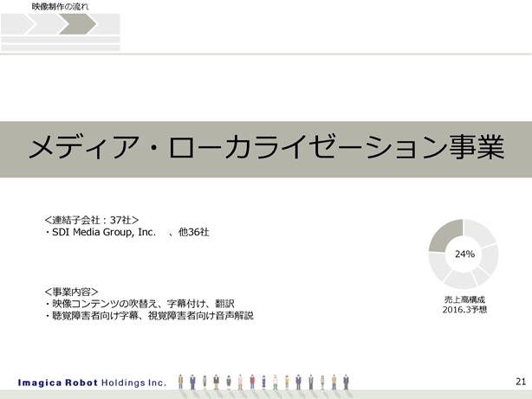
Task: Click the page number 21
Action: tap(521, 382)
